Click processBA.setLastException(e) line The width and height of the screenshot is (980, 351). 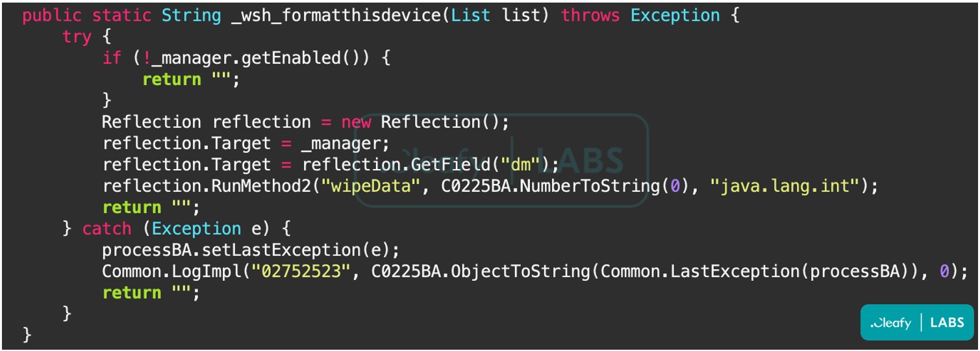[x=251, y=250]
